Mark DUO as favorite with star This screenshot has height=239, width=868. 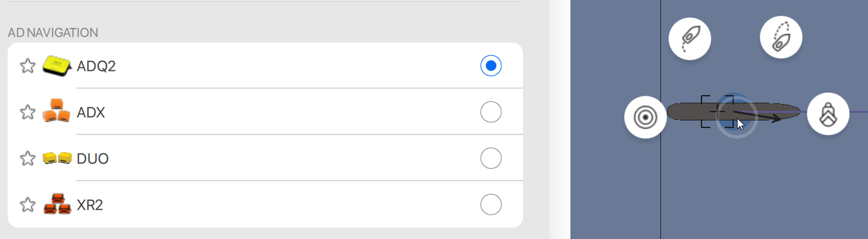coord(27,158)
